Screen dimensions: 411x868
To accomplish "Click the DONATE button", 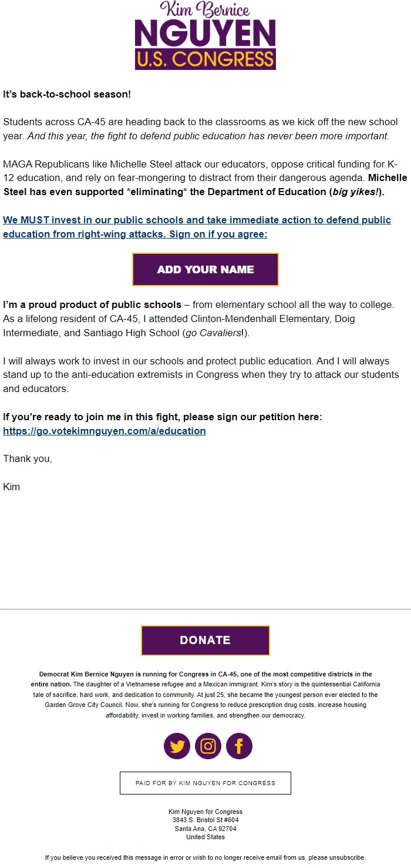I will pos(205,640).
